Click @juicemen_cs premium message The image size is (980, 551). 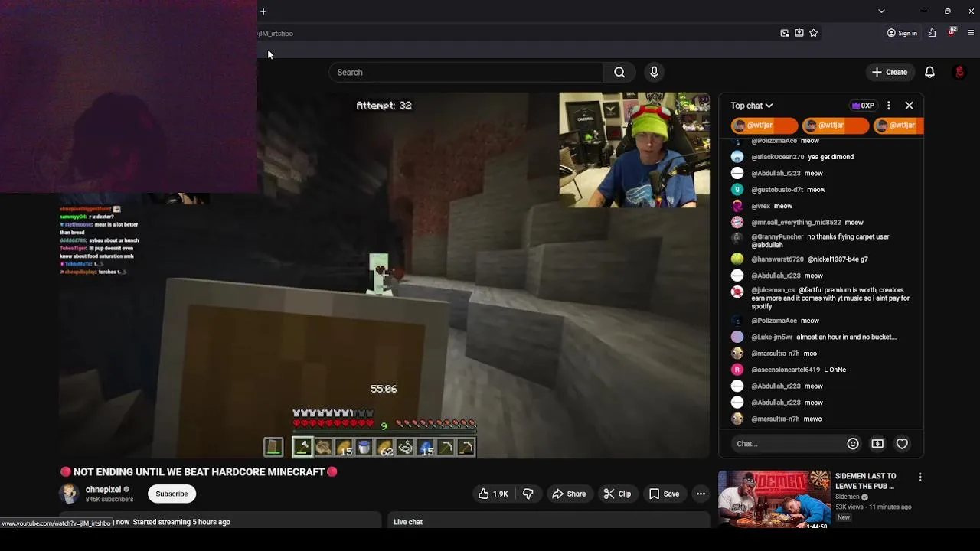click(x=831, y=298)
